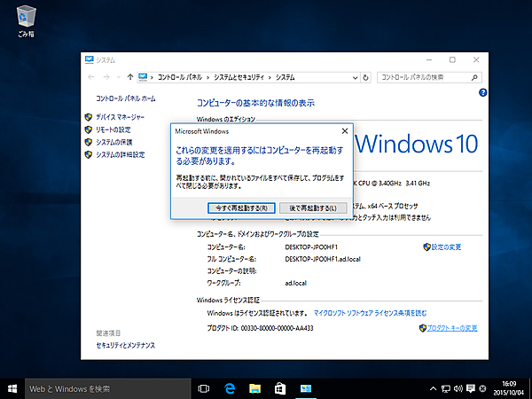Close the Microsoft Windows restart dialog
The width and height of the screenshot is (532, 399).
345,131
